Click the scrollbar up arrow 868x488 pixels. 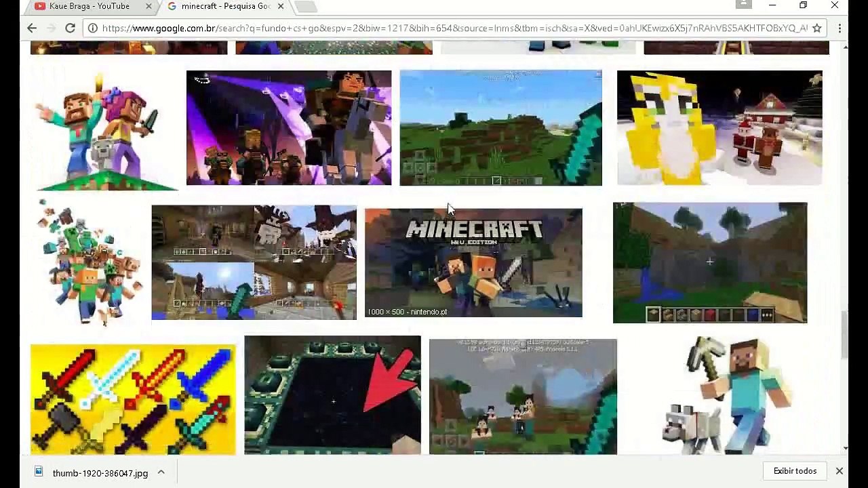click(845, 46)
